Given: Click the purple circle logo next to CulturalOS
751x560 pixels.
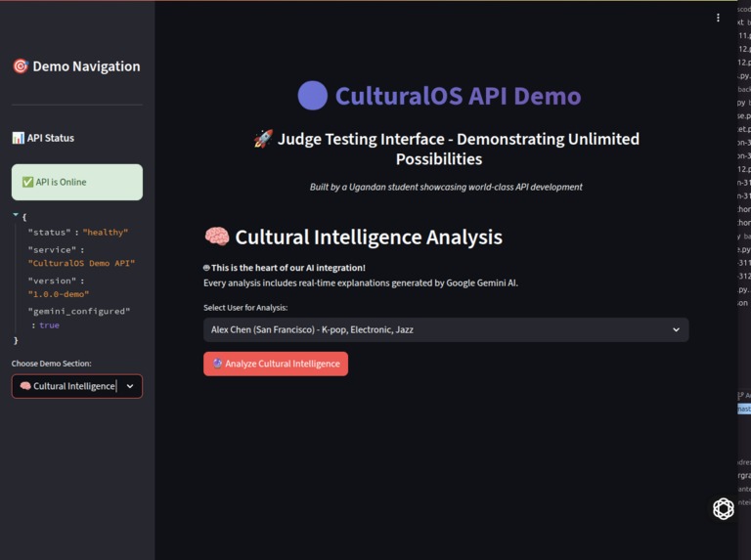Looking at the screenshot, I should 312,96.
